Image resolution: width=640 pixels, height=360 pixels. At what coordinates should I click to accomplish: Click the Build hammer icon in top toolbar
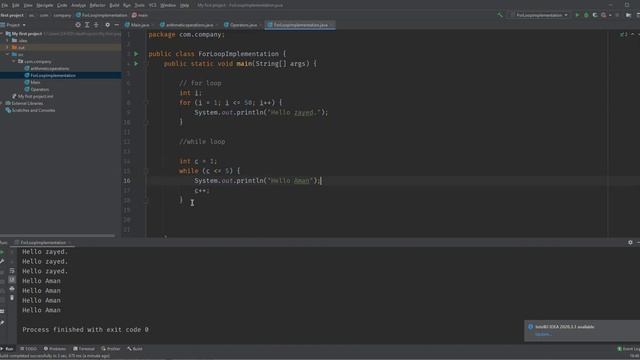pos(500,15)
